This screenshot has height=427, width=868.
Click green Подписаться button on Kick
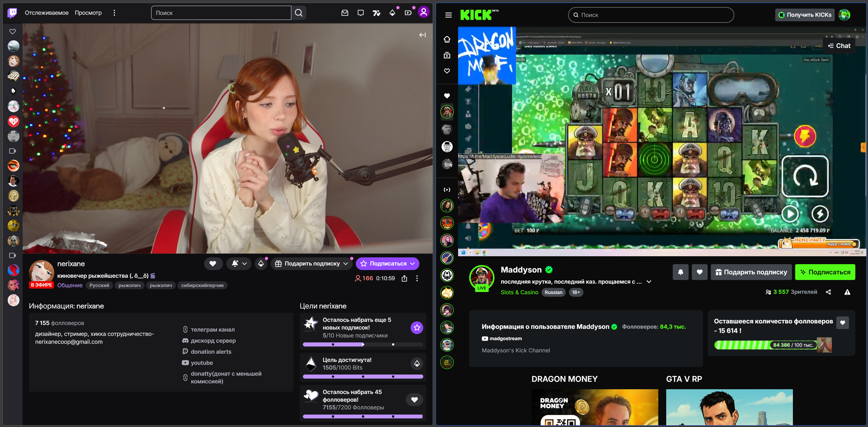pos(825,272)
